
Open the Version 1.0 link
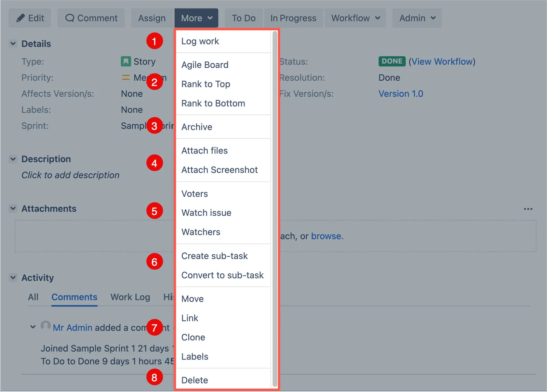[x=401, y=94]
